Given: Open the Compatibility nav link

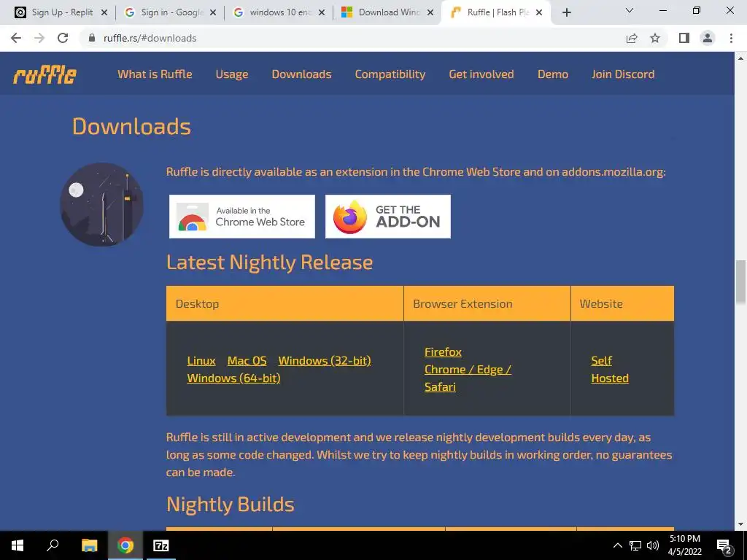Looking at the screenshot, I should (x=390, y=74).
